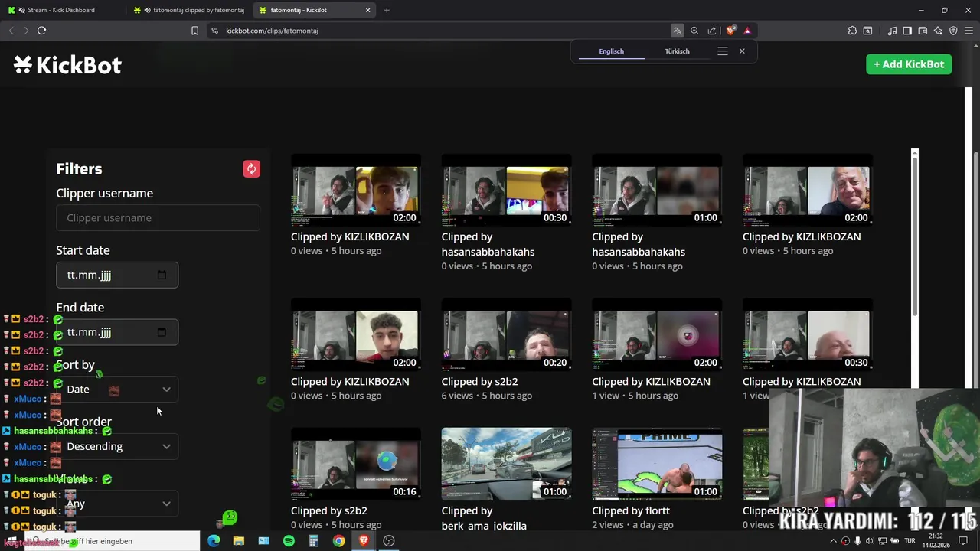Open Google Chrome from the taskbar

pyautogui.click(x=338, y=541)
